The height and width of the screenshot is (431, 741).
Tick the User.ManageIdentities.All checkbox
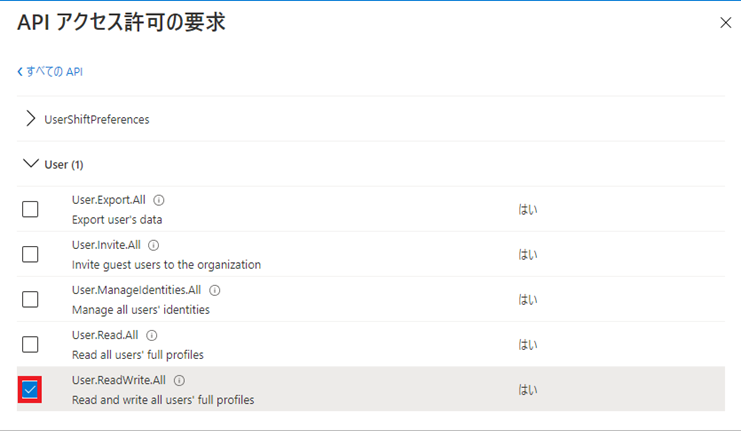point(30,299)
